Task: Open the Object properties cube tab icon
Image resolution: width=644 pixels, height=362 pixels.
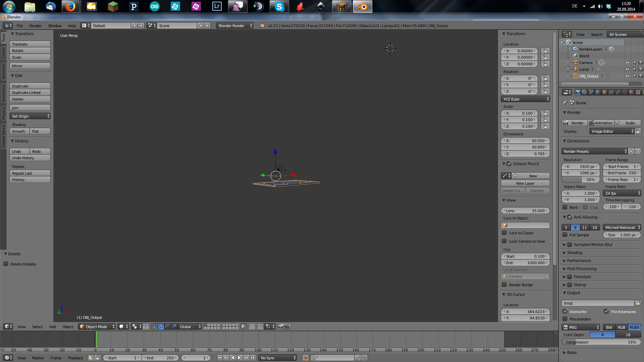Action: pyautogui.click(x=604, y=92)
